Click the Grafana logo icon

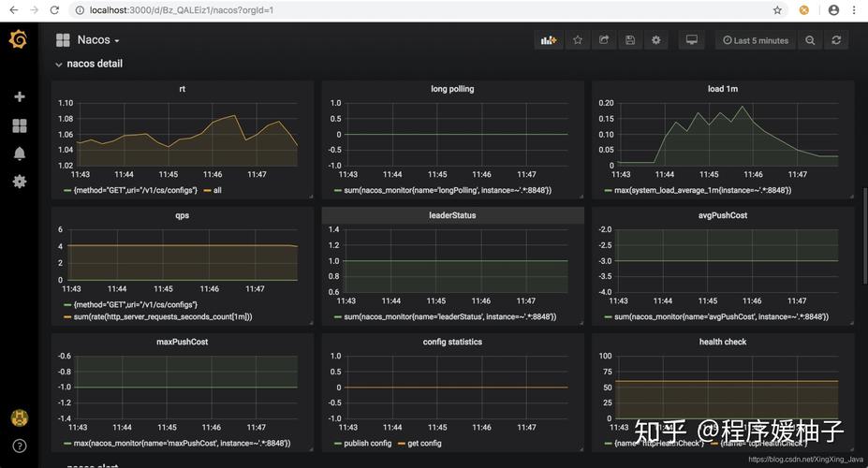[19, 40]
